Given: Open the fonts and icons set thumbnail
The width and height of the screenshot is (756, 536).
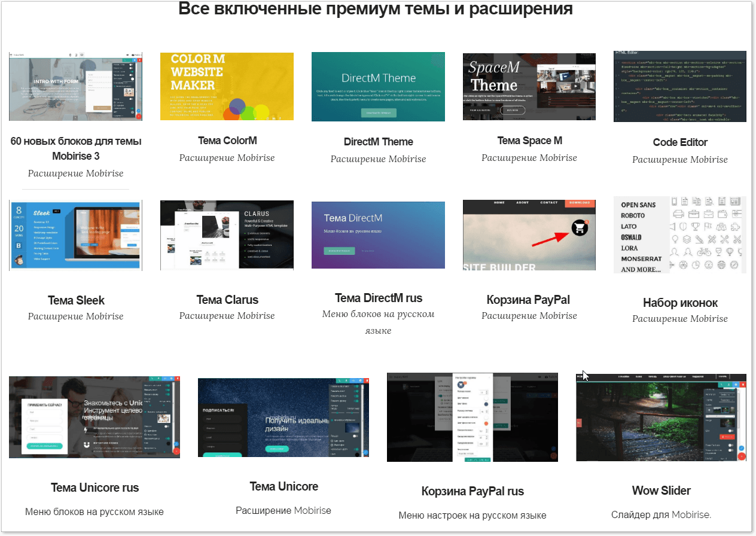Looking at the screenshot, I should coord(680,234).
